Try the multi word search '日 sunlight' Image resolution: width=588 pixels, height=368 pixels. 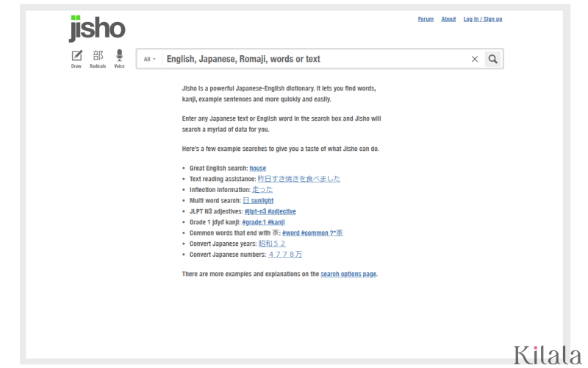click(259, 200)
